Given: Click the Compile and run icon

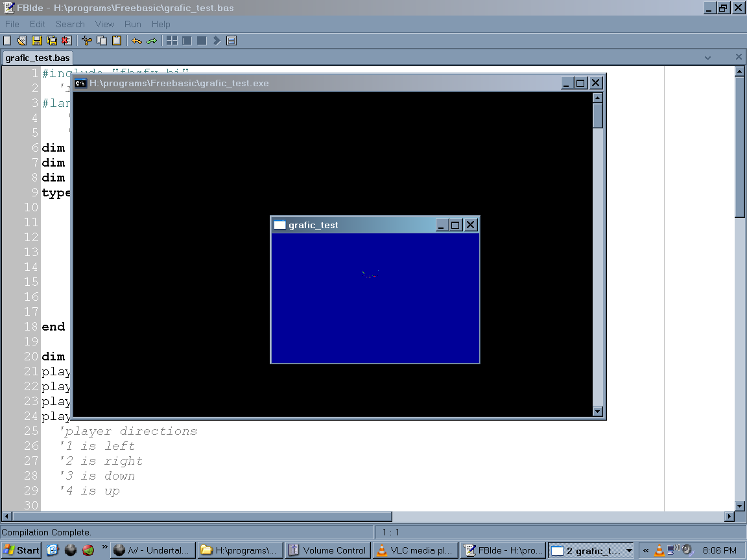Looking at the screenshot, I should click(x=202, y=41).
